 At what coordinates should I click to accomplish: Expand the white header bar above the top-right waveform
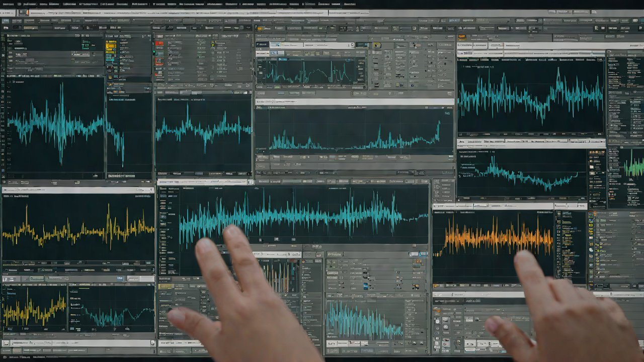[531, 45]
